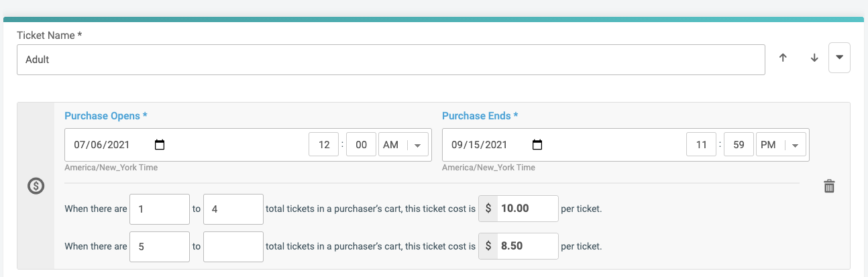Click the Purchase Ends hour field
This screenshot has width=868, height=277.
[702, 145]
